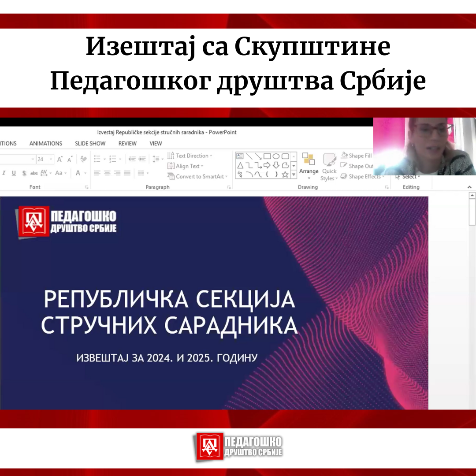Toggle text shadow formatting
The height and width of the screenshot is (476, 476).
(24, 173)
